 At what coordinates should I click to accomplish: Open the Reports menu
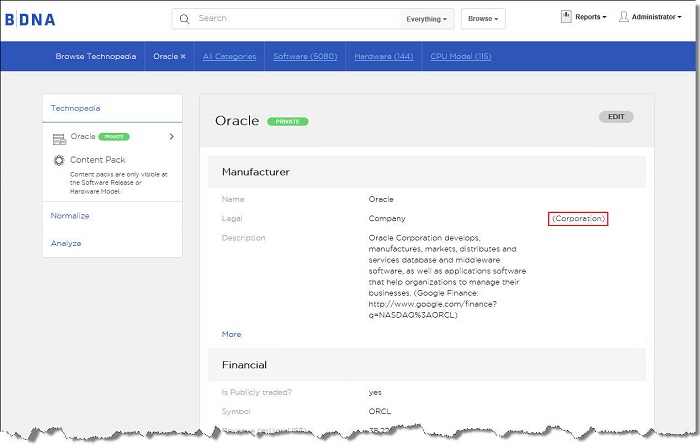coord(590,17)
